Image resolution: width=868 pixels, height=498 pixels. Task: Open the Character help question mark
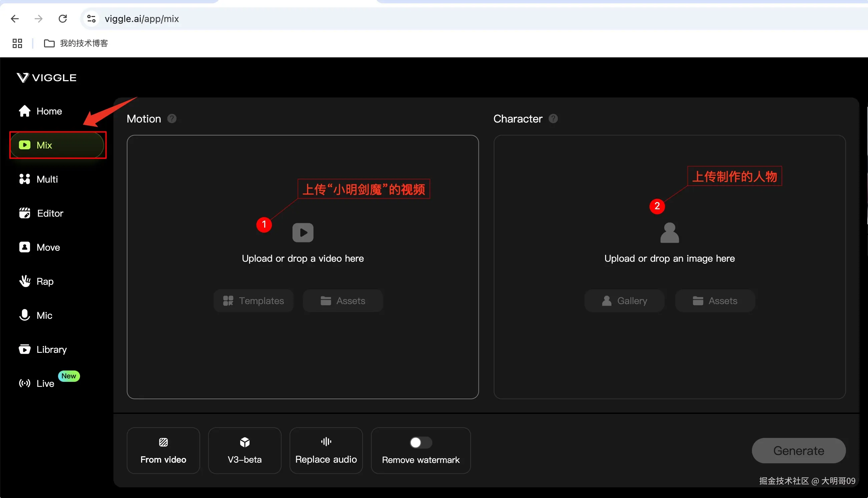(553, 119)
